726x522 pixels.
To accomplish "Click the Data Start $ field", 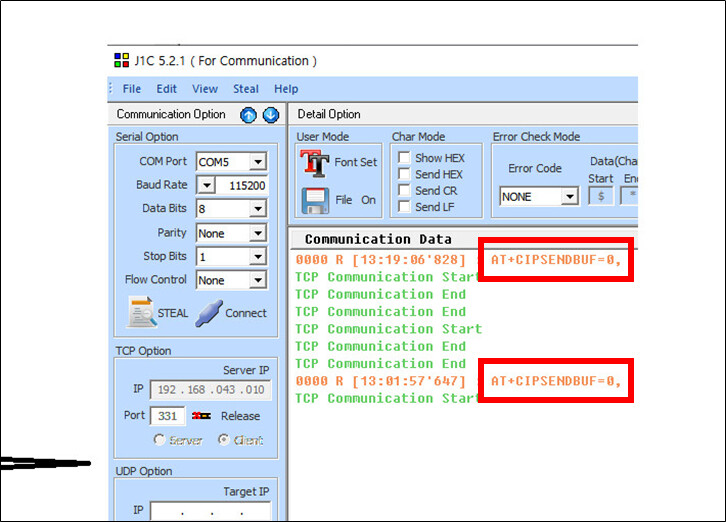I will (x=601, y=196).
